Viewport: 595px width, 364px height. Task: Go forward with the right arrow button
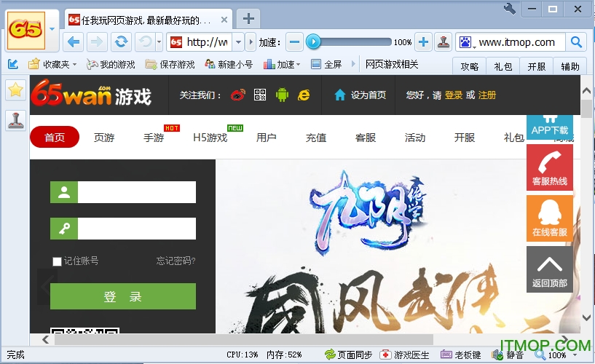[x=97, y=42]
